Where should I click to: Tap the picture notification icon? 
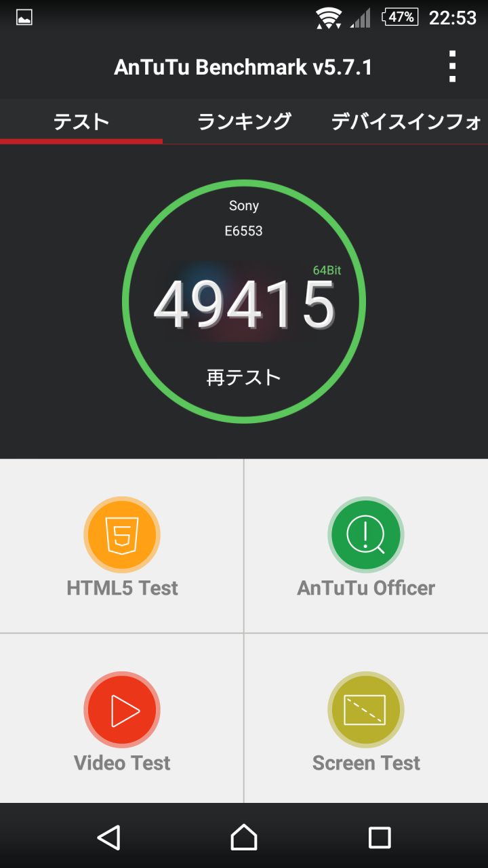point(24,18)
